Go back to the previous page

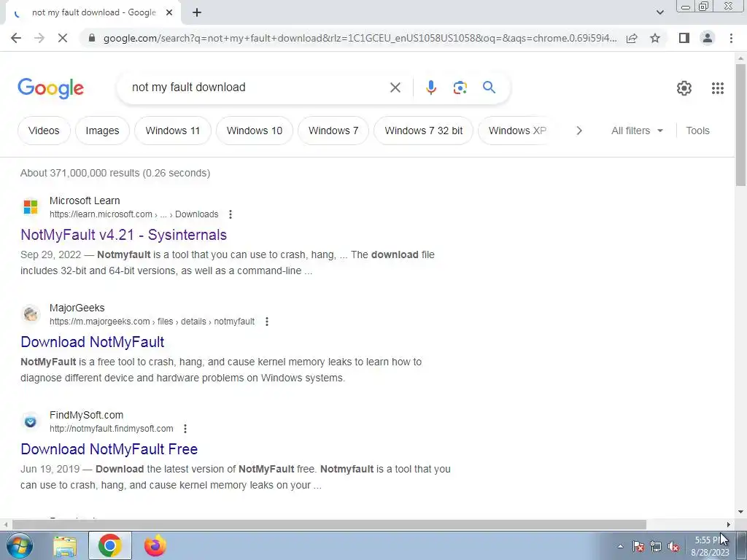coord(16,38)
